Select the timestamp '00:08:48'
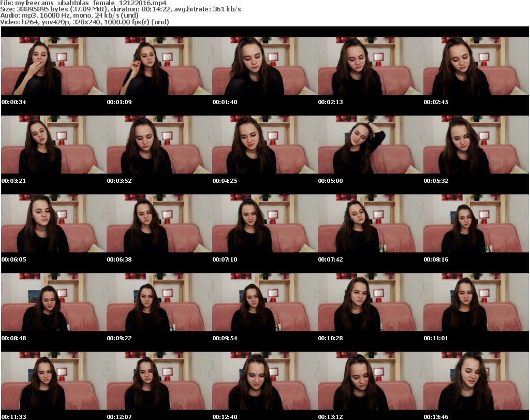530x420 pixels. tap(13, 339)
